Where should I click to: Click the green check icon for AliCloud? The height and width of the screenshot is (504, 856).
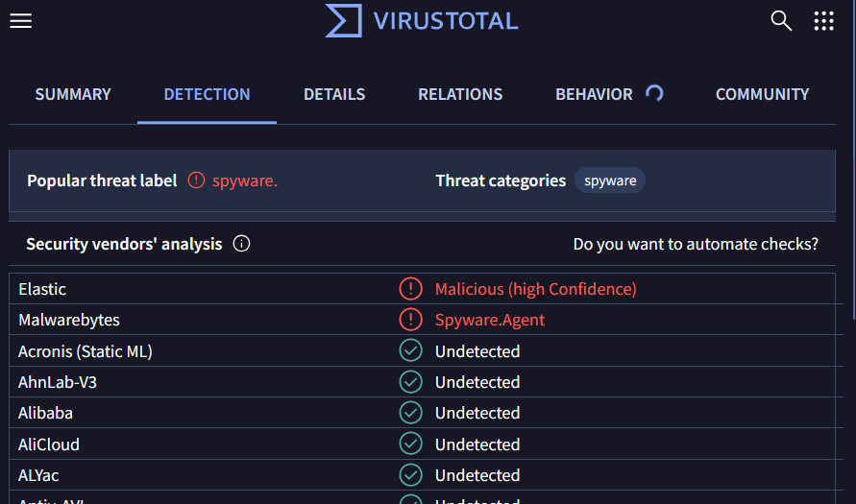pos(410,444)
